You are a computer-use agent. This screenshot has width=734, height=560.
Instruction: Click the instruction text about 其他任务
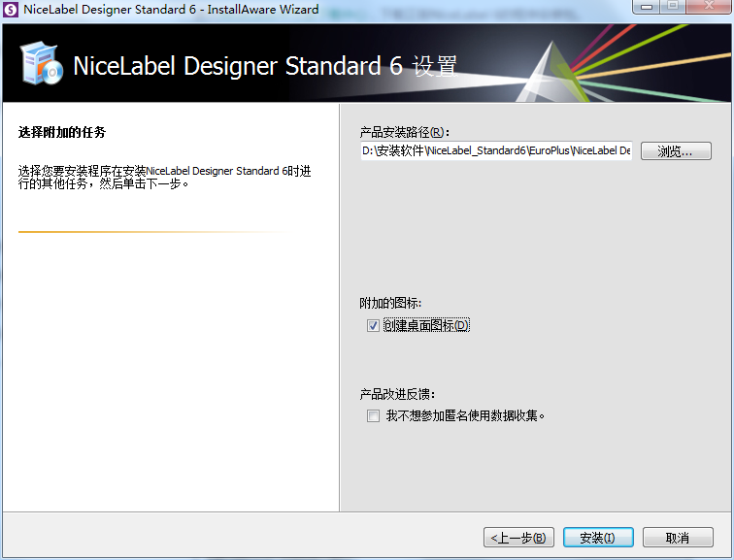click(164, 178)
